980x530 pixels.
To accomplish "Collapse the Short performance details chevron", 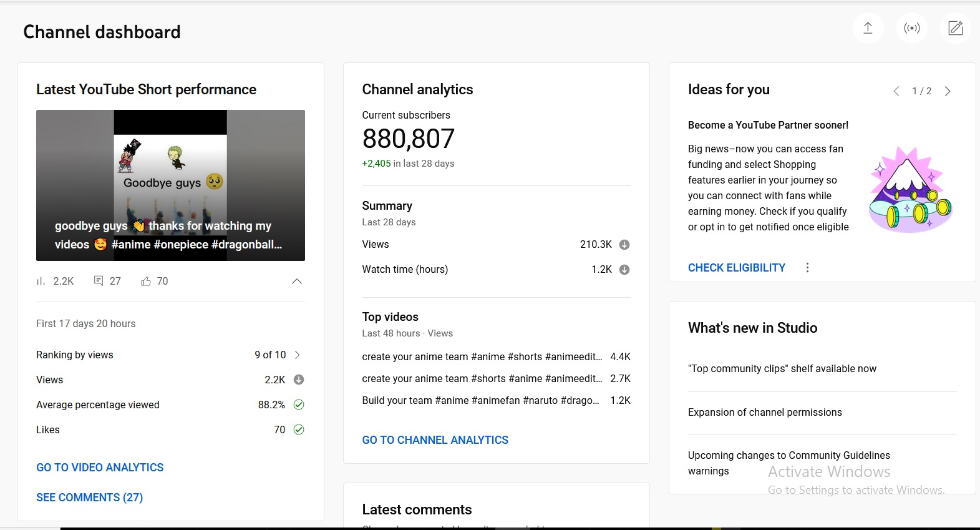I will point(297,282).
